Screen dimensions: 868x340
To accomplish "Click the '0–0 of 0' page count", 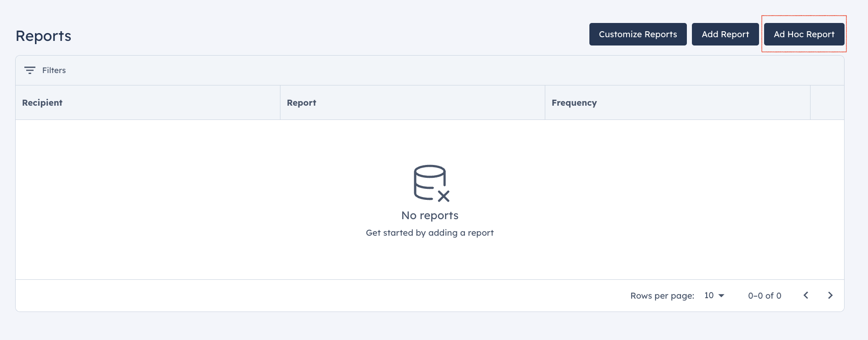I will [x=765, y=296].
